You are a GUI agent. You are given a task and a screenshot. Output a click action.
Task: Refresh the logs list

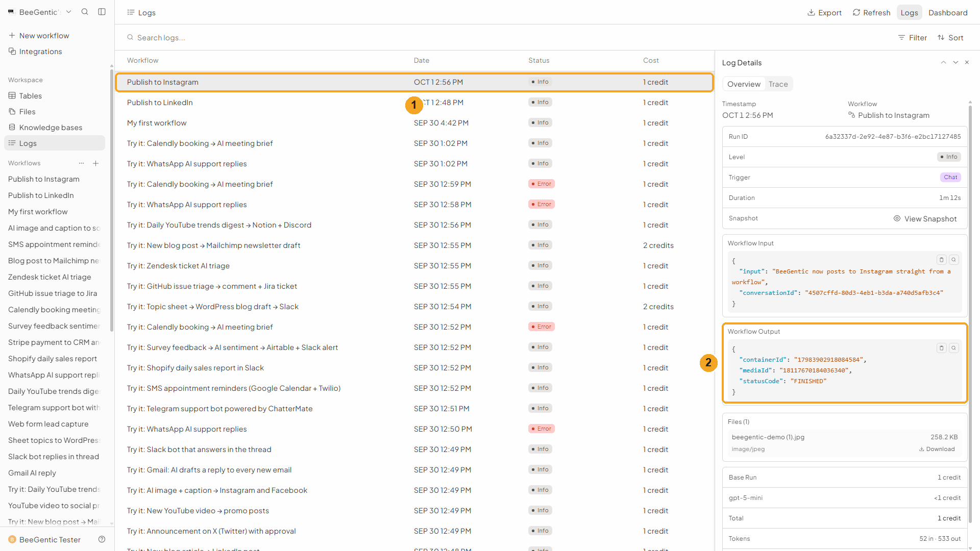(x=871, y=12)
